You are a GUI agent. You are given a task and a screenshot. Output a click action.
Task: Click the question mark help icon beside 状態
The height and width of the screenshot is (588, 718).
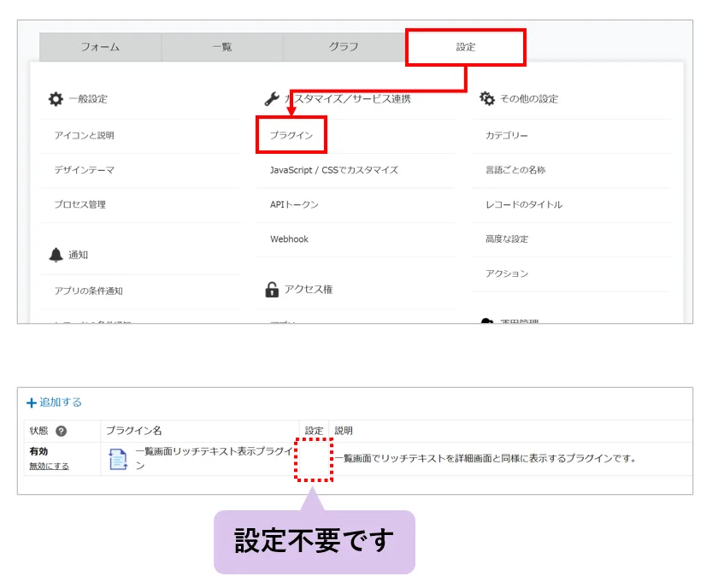pos(61,431)
